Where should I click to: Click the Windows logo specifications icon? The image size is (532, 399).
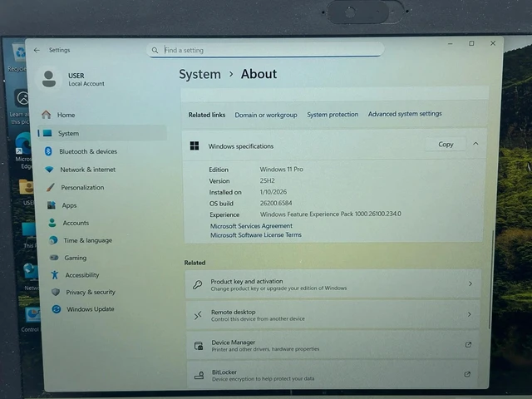coord(195,146)
